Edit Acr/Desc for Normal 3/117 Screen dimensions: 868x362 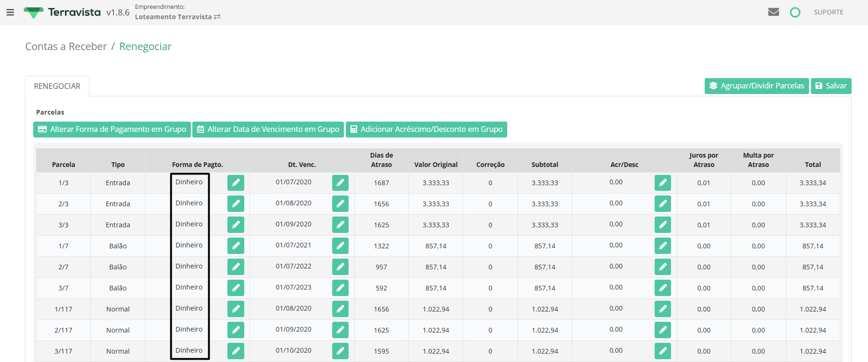coord(663,351)
